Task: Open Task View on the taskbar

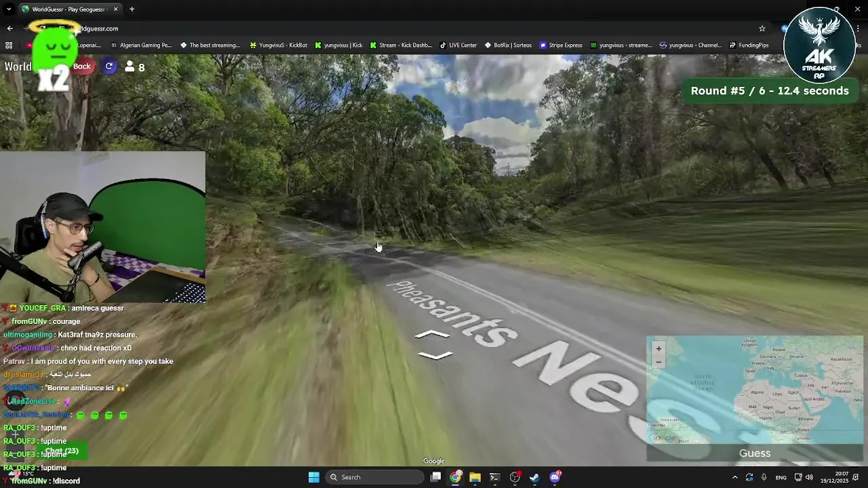Action: click(x=436, y=477)
